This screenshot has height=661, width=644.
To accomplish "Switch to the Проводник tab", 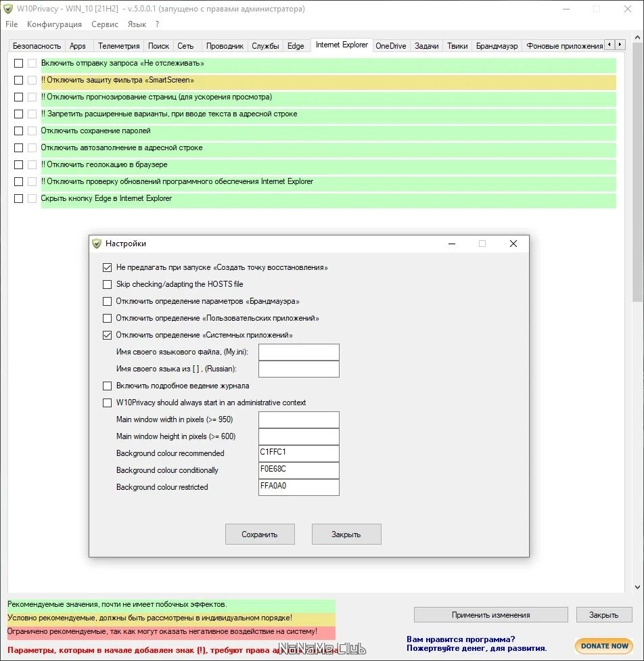I will [225, 46].
